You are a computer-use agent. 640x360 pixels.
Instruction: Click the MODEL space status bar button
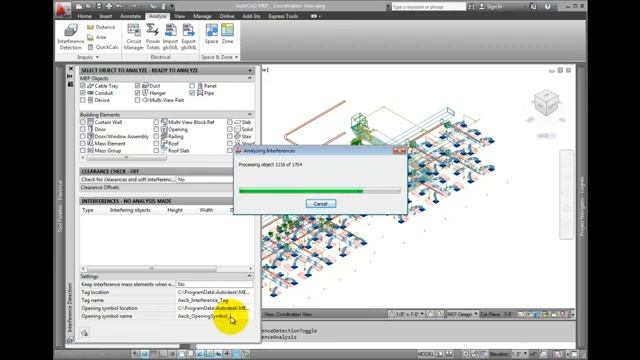426,354
